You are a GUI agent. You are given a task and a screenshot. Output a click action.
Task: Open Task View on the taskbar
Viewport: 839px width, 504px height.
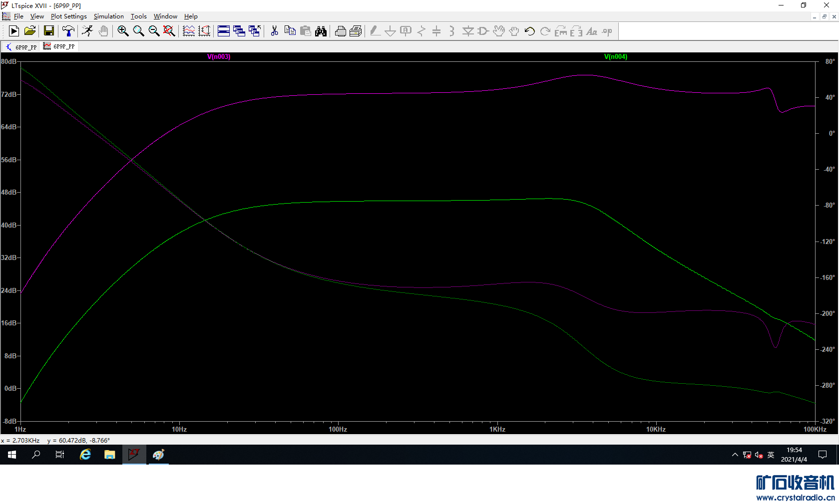[60, 455]
